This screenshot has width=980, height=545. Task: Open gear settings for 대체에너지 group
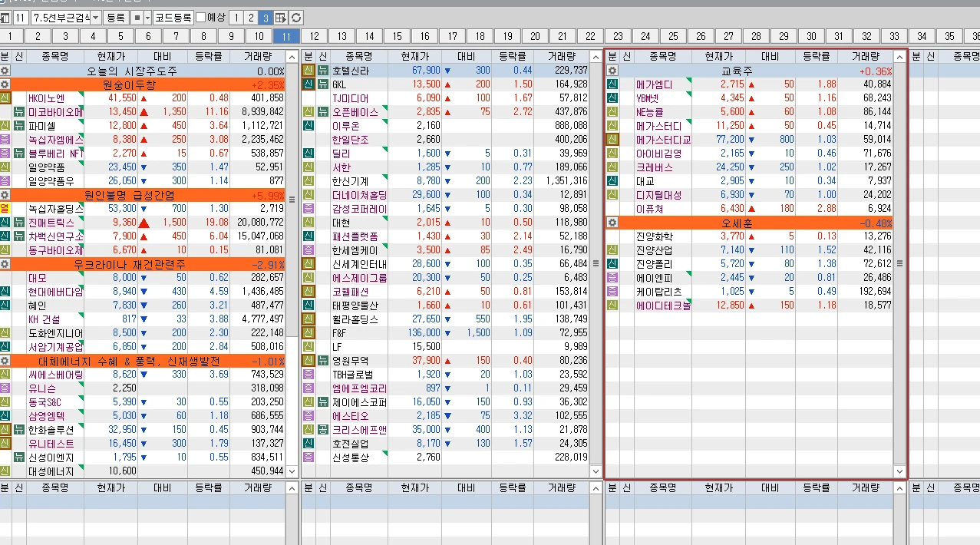tap(5, 361)
